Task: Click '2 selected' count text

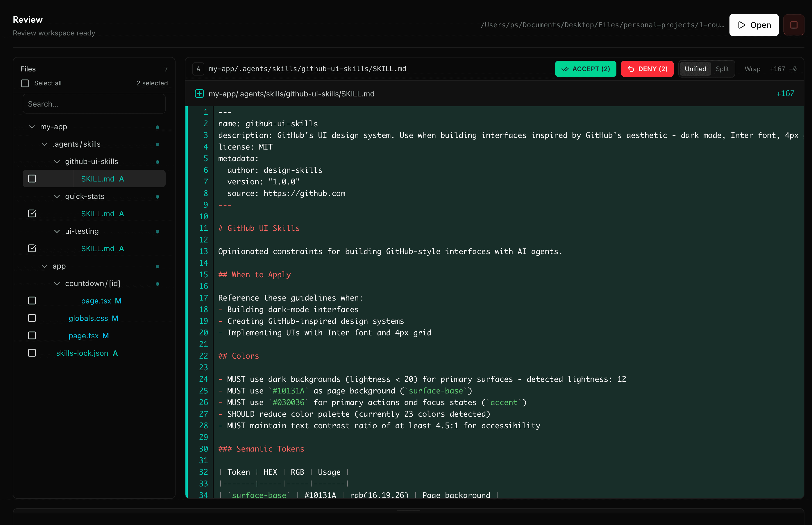Action: coord(152,83)
